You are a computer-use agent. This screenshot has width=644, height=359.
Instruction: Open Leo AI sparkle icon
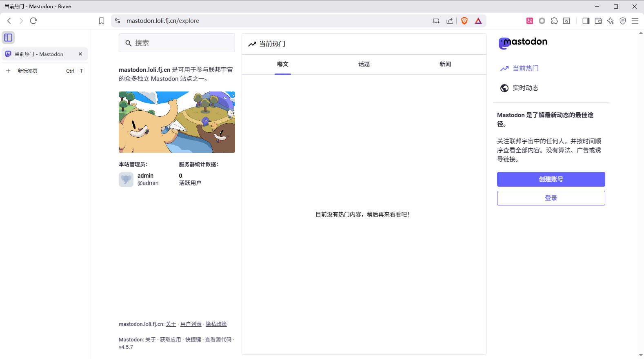pos(611,21)
